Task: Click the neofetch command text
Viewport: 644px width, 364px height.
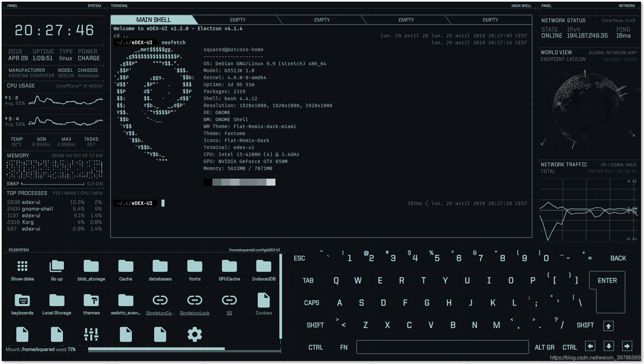Action: (173, 43)
